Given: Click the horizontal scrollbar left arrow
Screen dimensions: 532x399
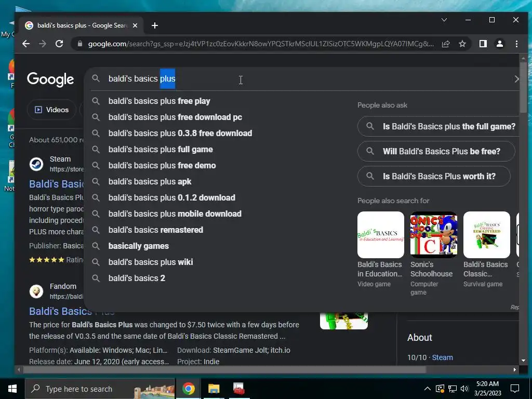Looking at the screenshot, I should [19, 369].
